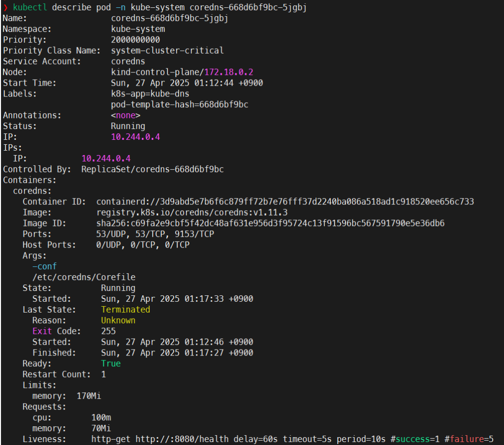Select Ports value 53/UDP, 53/TCP, 9153/TCP
The height and width of the screenshot is (445, 504).
[x=155, y=234]
